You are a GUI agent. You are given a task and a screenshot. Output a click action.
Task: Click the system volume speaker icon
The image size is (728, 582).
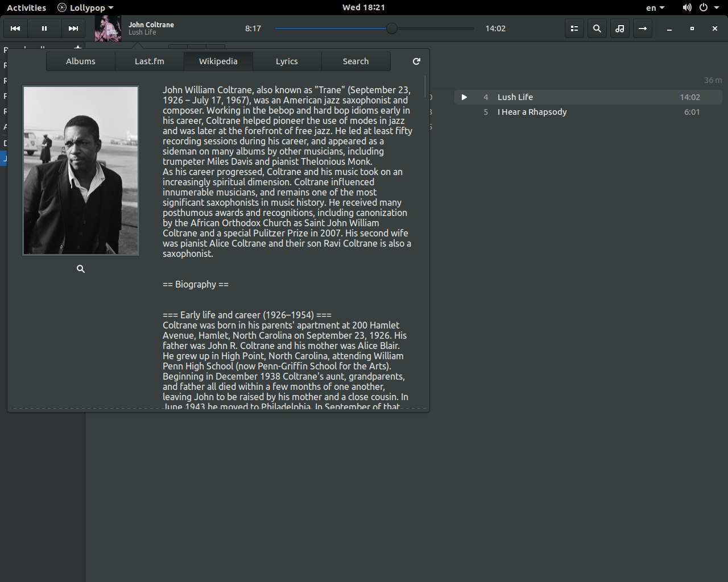coord(687,7)
